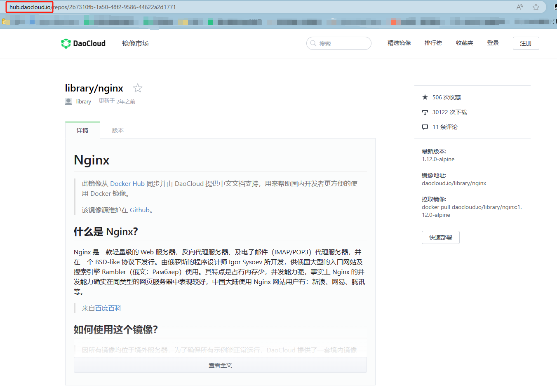Click the 11 comments speech bubble icon
This screenshot has width=557, height=392.
coord(425,127)
